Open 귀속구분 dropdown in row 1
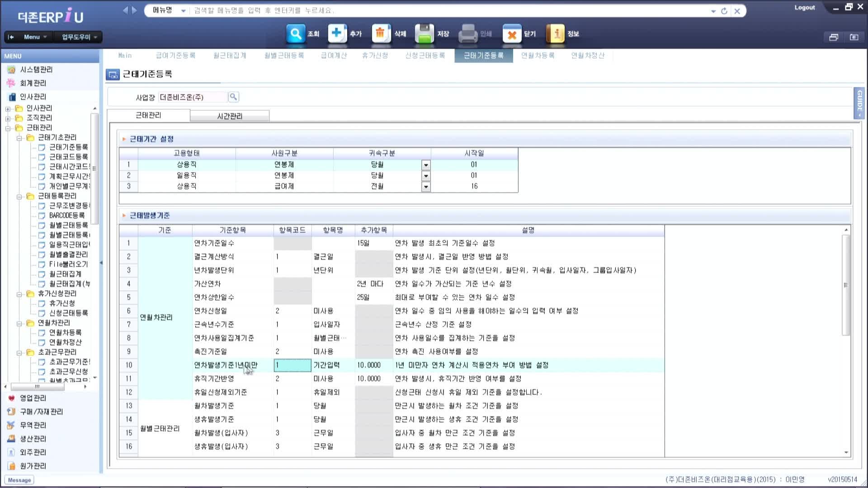Viewport: 868px width, 488px height. (426, 165)
